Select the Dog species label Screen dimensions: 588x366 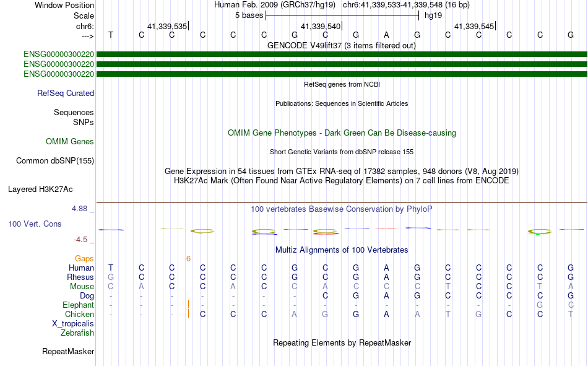click(x=87, y=296)
